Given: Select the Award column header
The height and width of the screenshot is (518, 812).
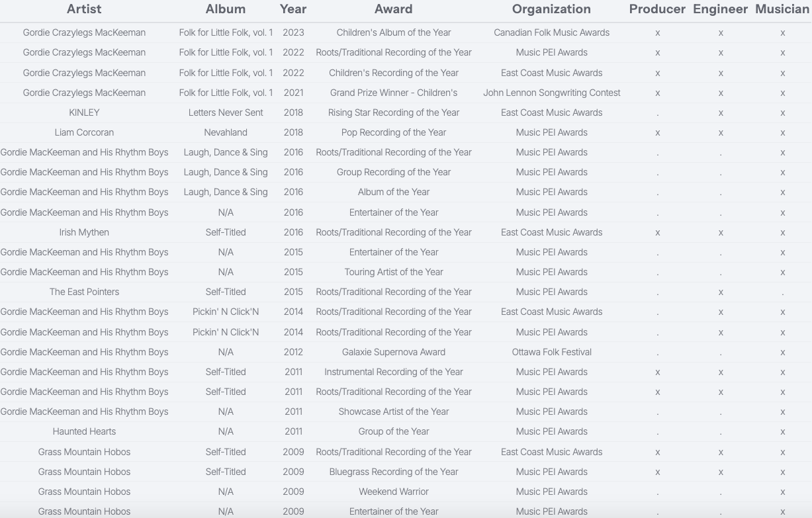Looking at the screenshot, I should [x=393, y=9].
